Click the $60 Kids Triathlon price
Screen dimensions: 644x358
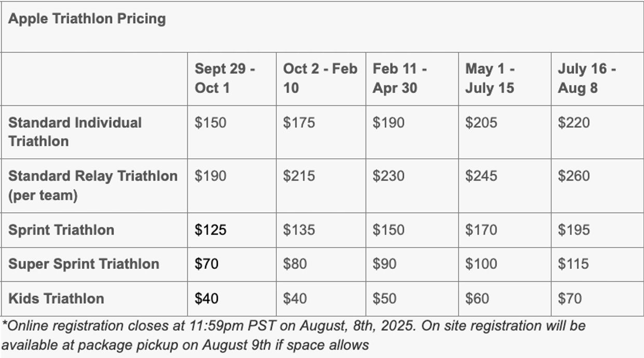coord(477,298)
